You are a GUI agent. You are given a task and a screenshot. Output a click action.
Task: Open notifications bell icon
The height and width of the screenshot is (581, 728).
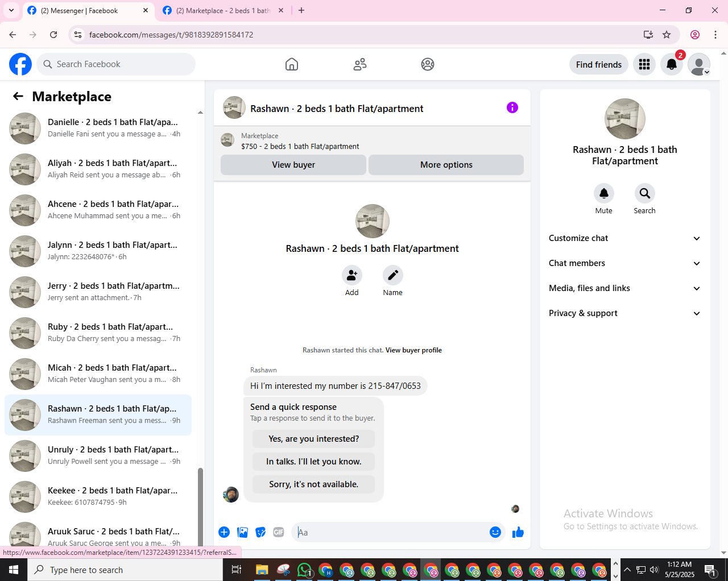(x=672, y=64)
